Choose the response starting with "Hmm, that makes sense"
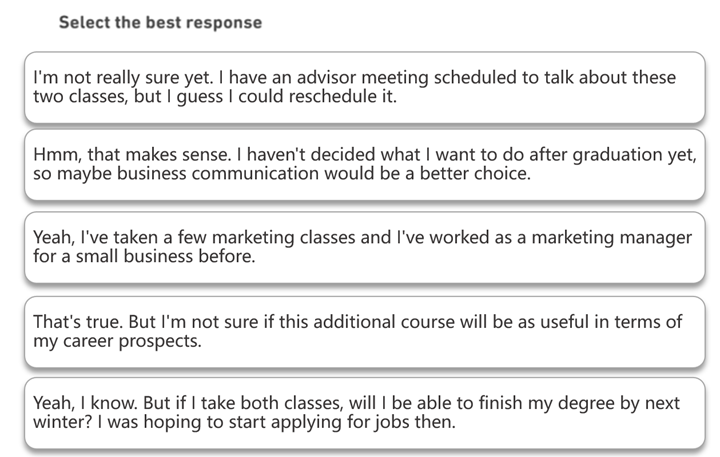Screen dimensions: 720x457 click(365, 164)
